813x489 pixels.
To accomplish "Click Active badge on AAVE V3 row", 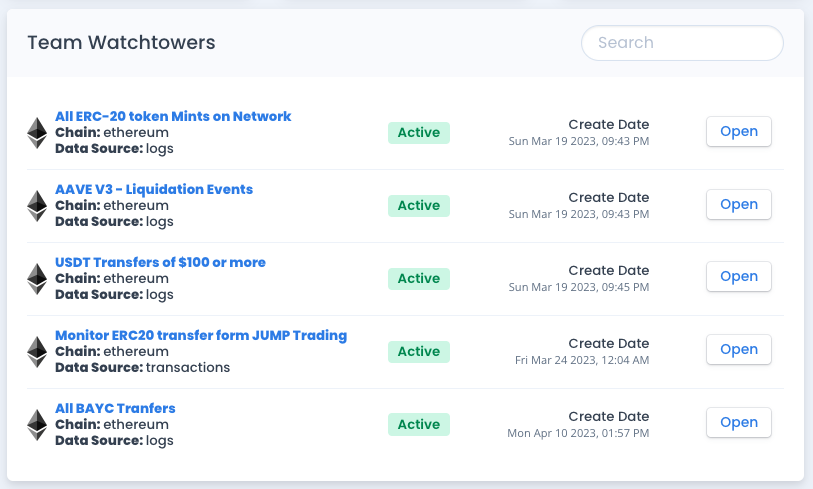I will 419,206.
